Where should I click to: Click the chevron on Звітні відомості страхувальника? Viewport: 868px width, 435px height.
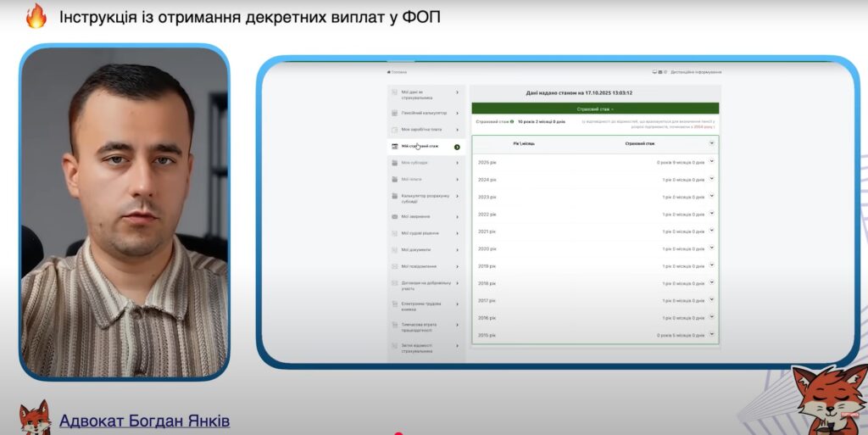(x=457, y=347)
